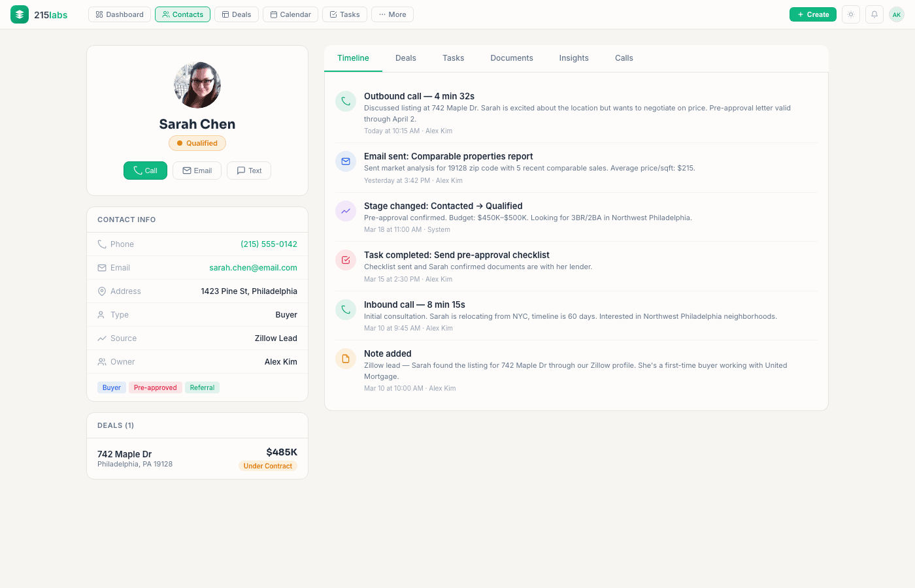915x588 pixels.
Task: Click the (215) 555-0142 phone link
Action: pos(269,244)
